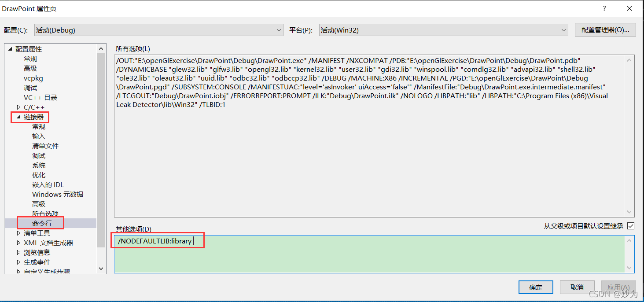Expand the 生成事件 node

pyautogui.click(x=18, y=262)
